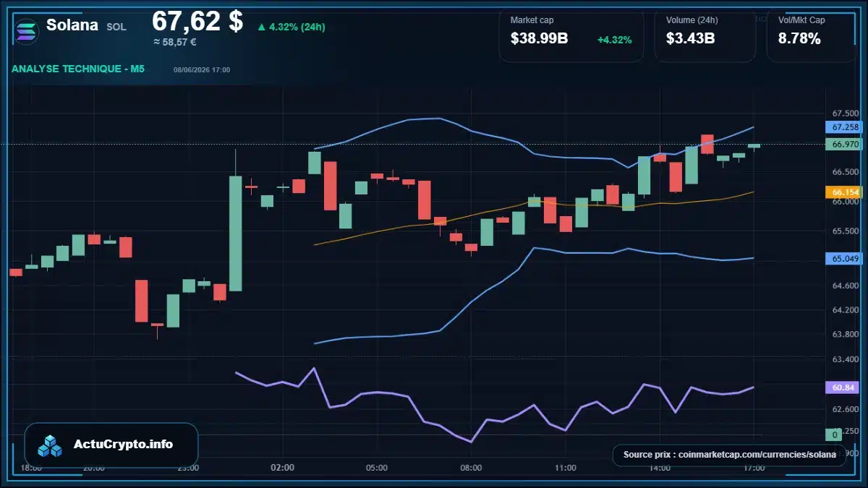Screen dimensions: 868x488
Task: Click the ≈ 58,57 € euro price
Action: pos(174,42)
